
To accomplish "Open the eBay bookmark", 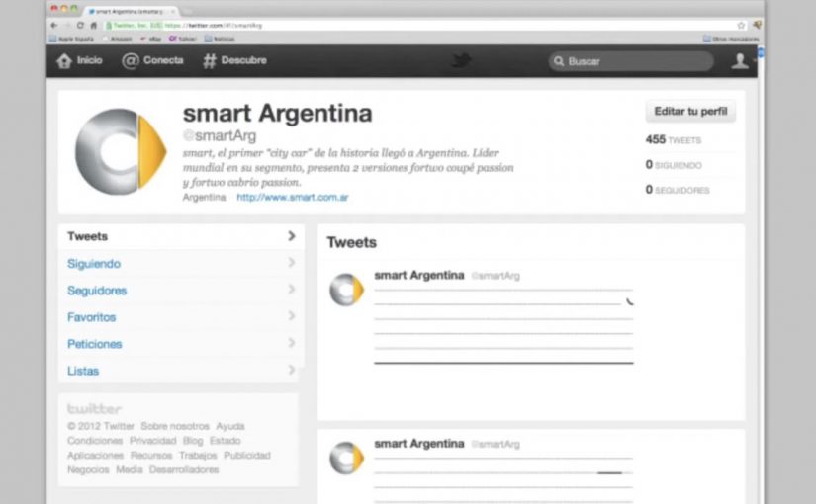I will coord(151,39).
